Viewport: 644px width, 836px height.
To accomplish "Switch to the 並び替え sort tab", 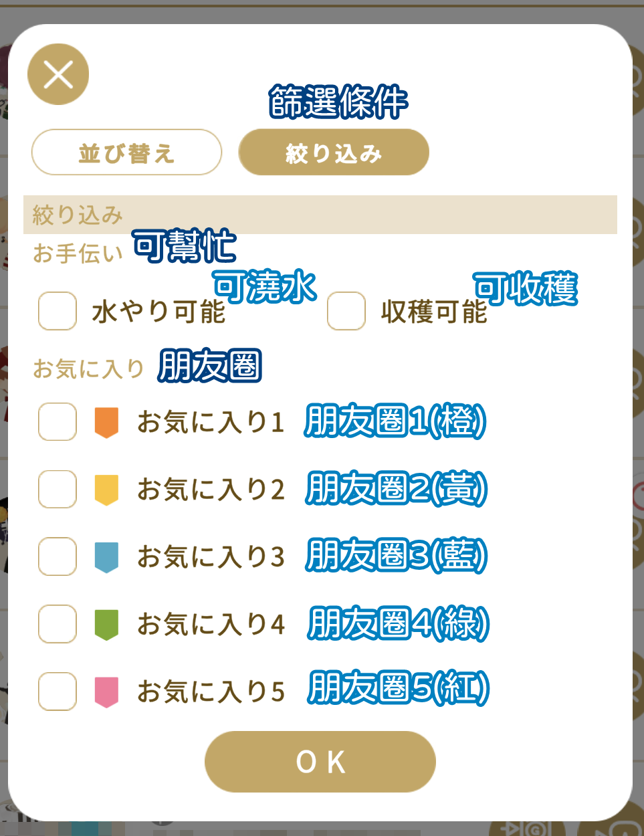I will click(x=126, y=152).
